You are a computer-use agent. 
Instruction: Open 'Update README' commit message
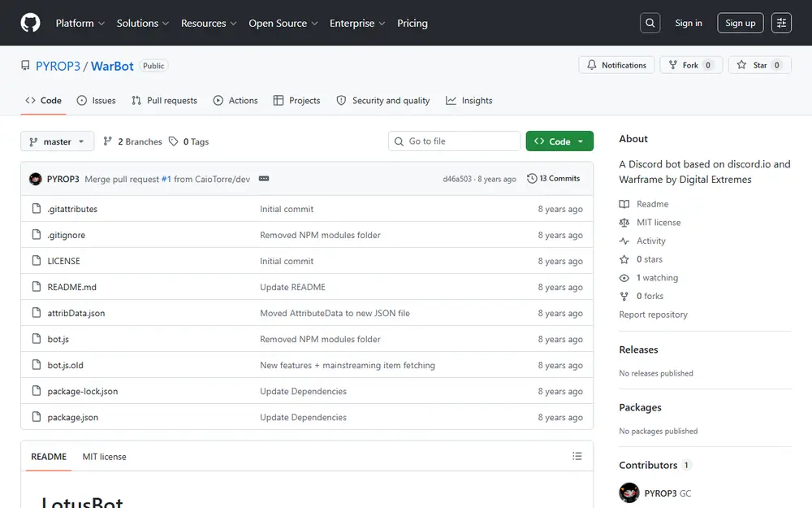[292, 287]
